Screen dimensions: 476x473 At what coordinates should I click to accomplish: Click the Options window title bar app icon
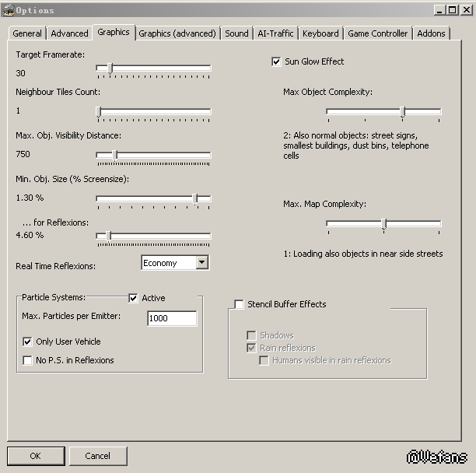coord(8,10)
